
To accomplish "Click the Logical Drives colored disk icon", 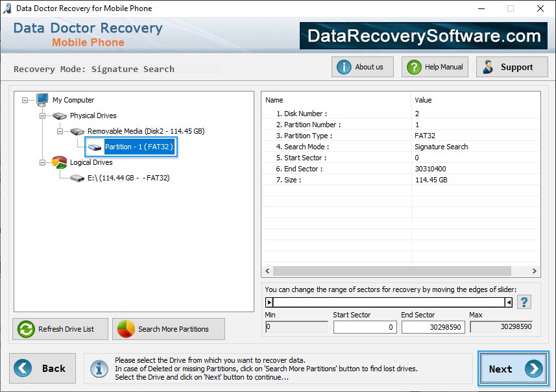I will [58, 162].
